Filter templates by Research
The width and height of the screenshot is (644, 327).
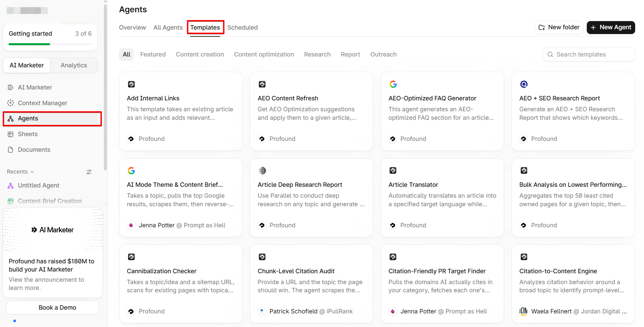(x=317, y=54)
